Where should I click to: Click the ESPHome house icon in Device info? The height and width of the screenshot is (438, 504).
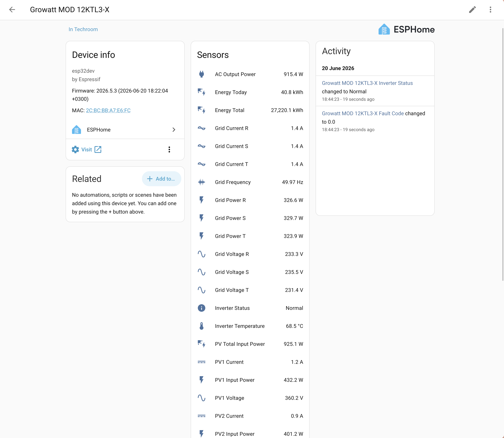click(76, 130)
